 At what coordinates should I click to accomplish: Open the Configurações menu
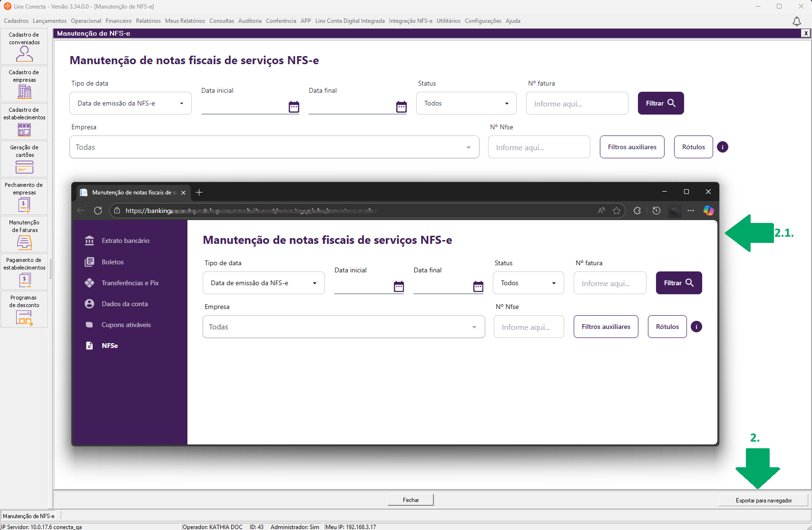click(483, 21)
